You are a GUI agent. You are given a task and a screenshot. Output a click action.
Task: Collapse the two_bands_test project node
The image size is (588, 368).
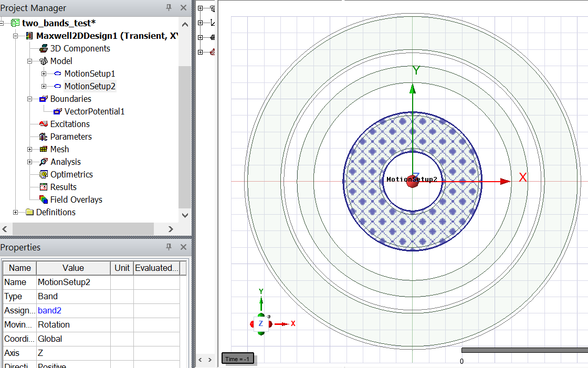2,23
